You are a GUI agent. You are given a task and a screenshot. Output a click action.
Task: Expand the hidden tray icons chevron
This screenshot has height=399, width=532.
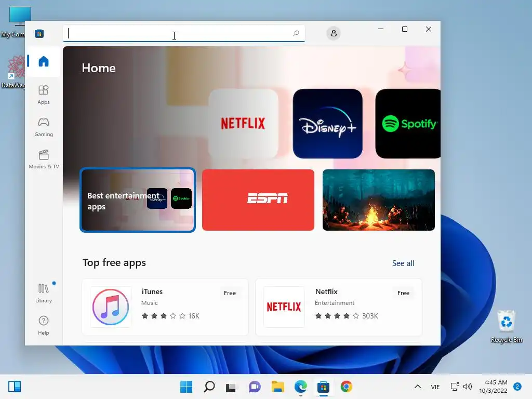point(418,387)
